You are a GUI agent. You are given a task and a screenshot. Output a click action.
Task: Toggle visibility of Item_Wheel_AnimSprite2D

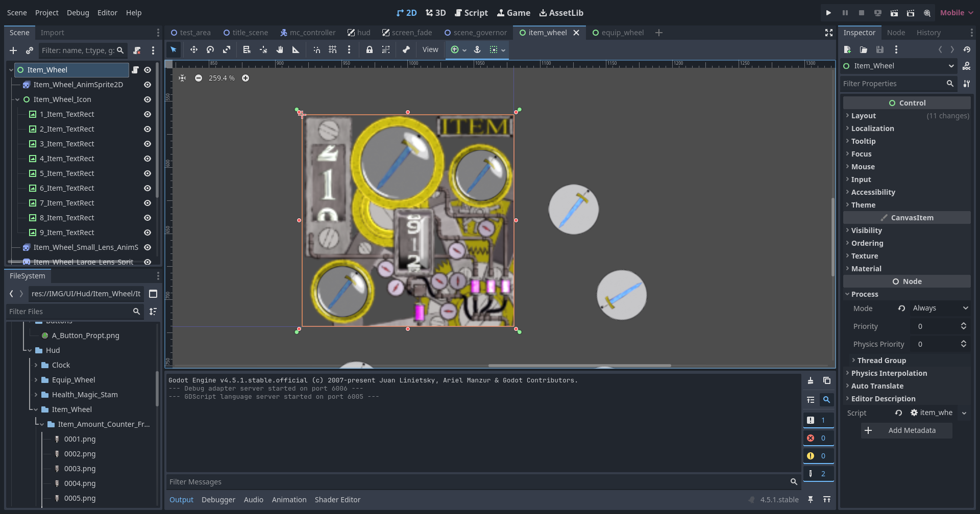point(148,85)
